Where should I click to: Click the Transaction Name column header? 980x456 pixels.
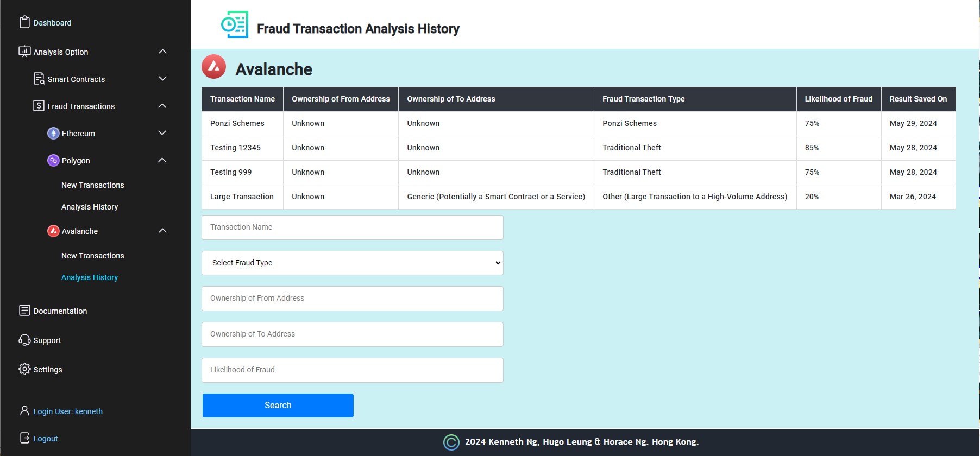click(x=242, y=99)
